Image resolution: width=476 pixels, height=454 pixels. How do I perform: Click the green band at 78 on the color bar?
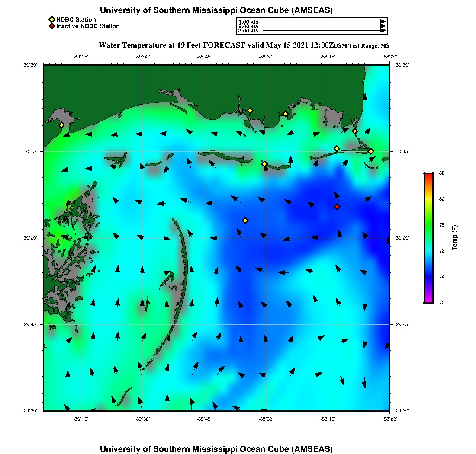(429, 225)
